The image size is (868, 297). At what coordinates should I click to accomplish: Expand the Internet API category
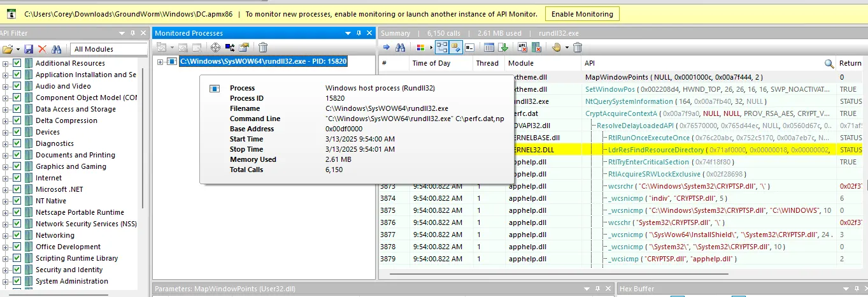point(6,178)
